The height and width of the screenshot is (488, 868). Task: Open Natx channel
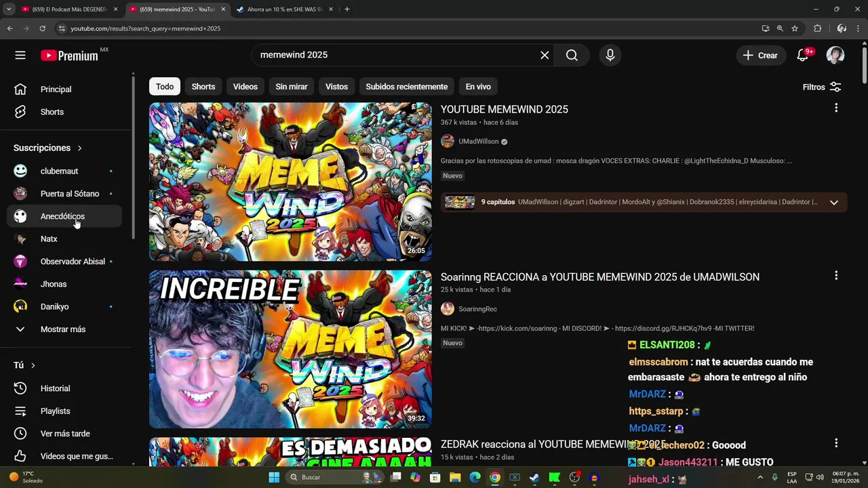click(x=64, y=239)
